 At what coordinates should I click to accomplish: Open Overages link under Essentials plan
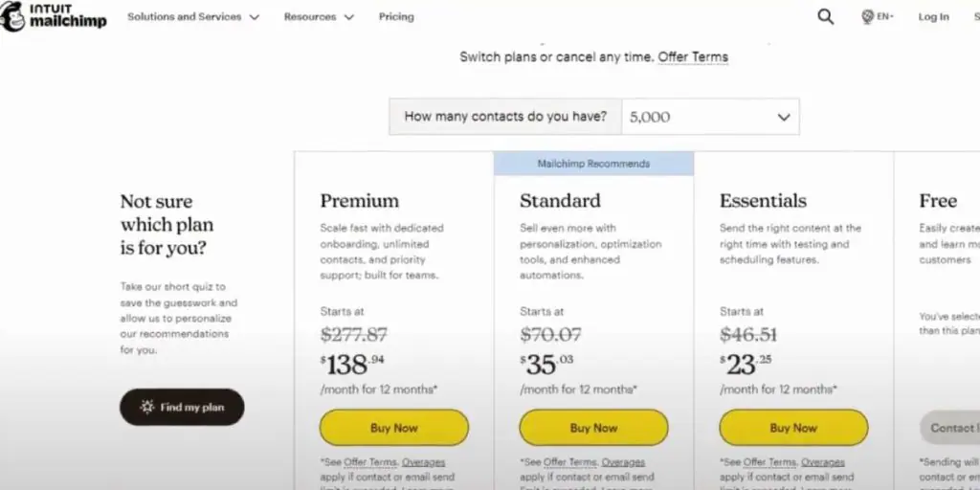tap(822, 462)
